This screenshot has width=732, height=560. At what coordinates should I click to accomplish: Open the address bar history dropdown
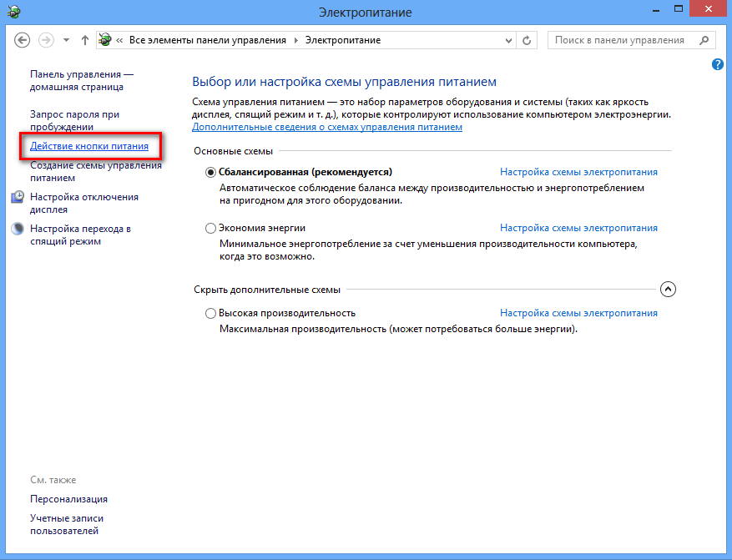coord(508,40)
